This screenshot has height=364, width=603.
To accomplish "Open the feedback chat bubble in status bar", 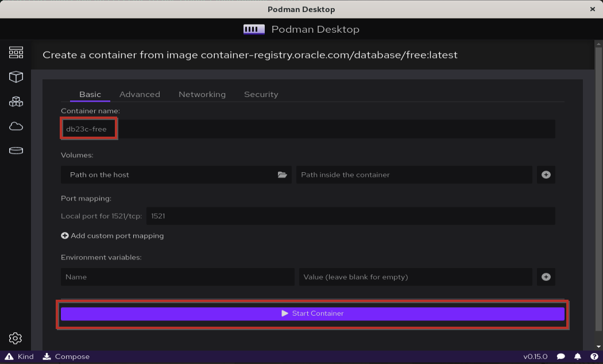I will click(x=562, y=357).
